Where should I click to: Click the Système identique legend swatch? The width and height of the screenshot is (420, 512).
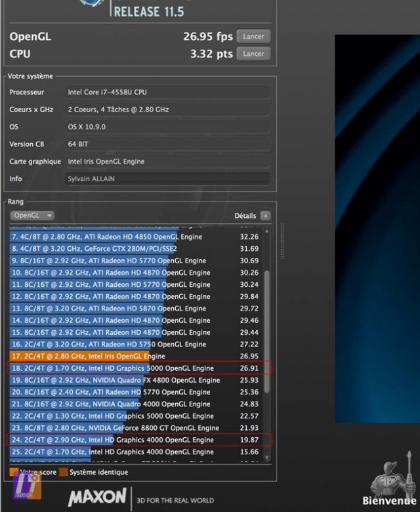[63, 472]
